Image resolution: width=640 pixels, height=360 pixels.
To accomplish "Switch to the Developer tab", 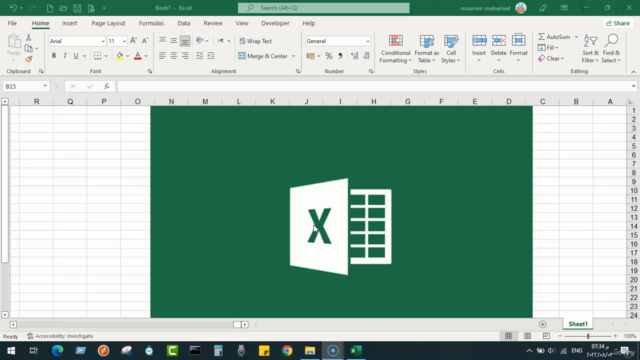I will 275,23.
